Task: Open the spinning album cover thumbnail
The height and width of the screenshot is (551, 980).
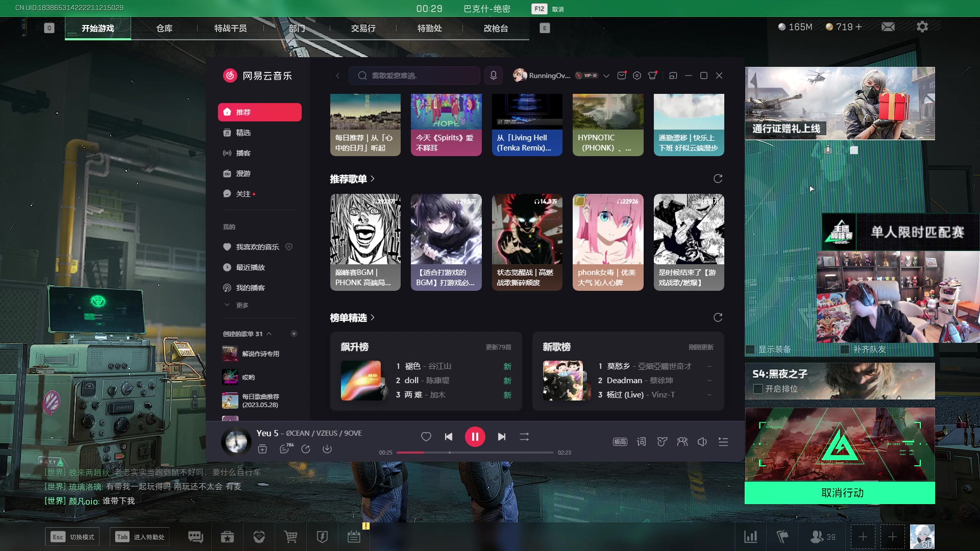Action: click(236, 441)
